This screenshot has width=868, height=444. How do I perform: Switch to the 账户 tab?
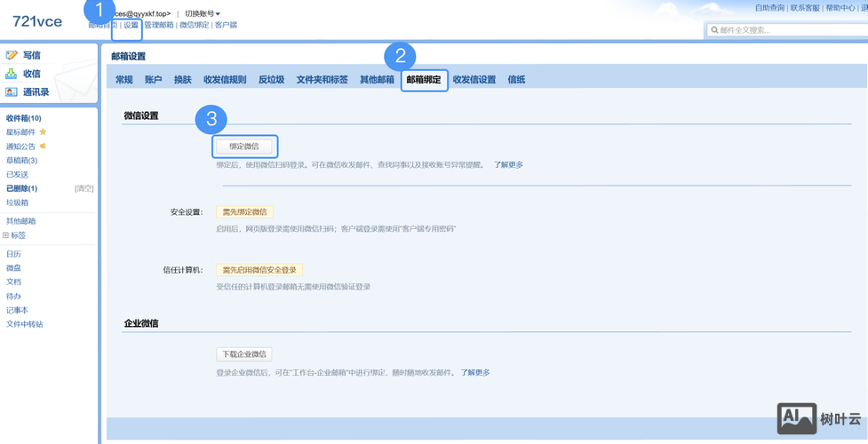pos(154,80)
